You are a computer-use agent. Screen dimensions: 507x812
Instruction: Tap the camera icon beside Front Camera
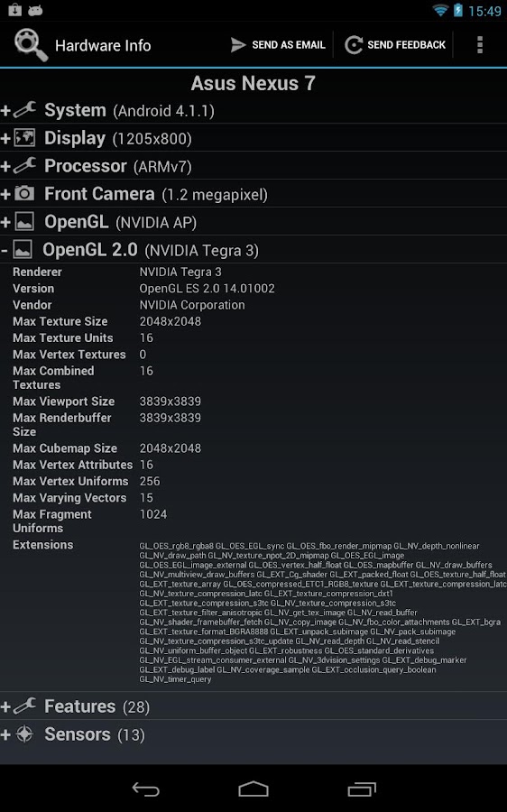(23, 194)
